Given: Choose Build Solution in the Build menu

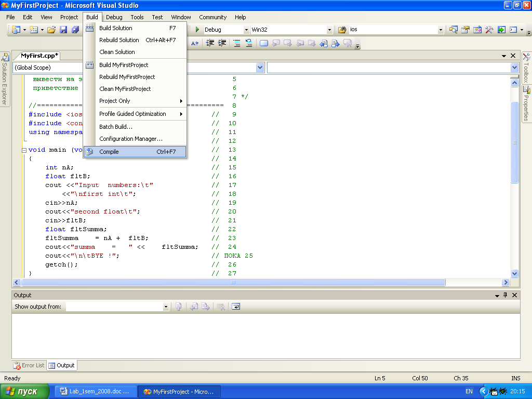Looking at the screenshot, I should pos(135,28).
